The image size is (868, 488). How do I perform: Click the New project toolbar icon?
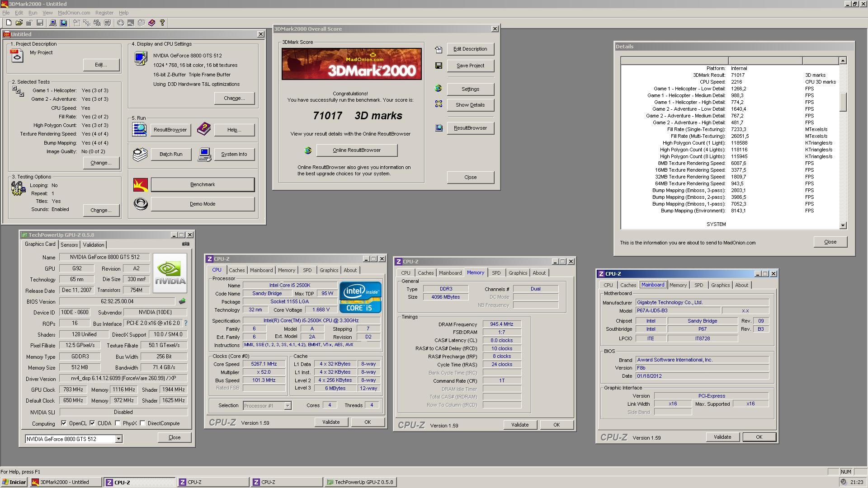point(9,23)
